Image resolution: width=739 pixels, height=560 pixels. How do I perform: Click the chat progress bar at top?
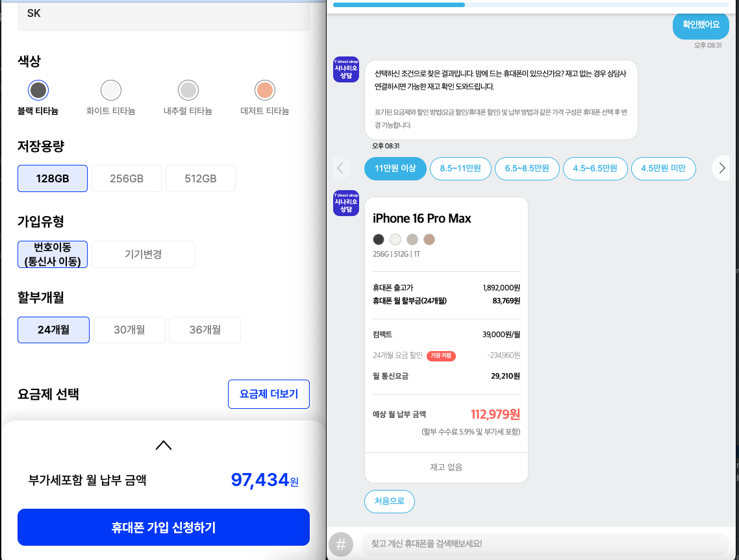[531, 5]
